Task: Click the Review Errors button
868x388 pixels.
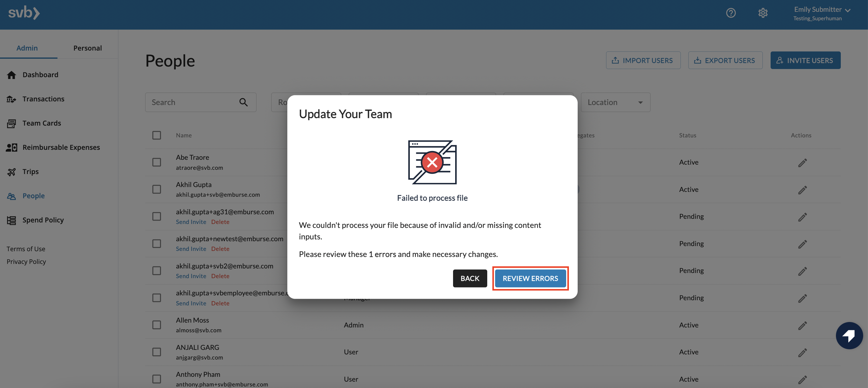Action: click(x=530, y=278)
